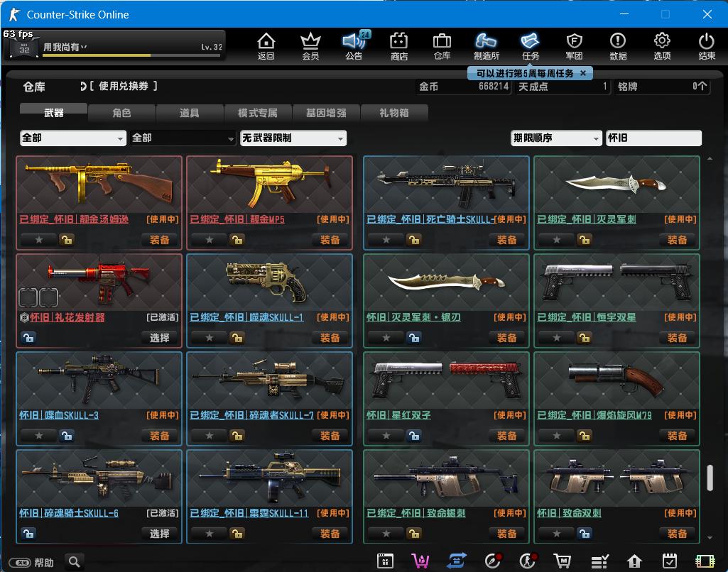Toggle blue lock on 灭灵军刺·锯刃
Image resolution: width=728 pixels, height=572 pixels.
tap(413, 338)
